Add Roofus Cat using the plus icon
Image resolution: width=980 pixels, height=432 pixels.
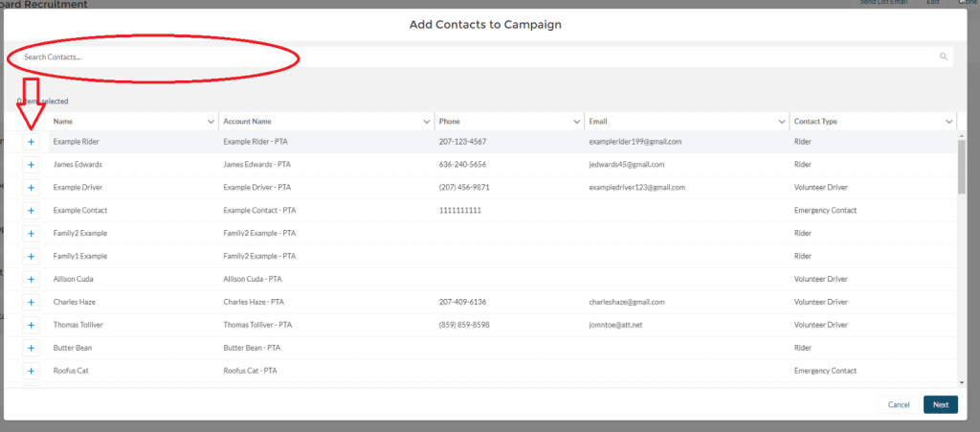point(31,371)
